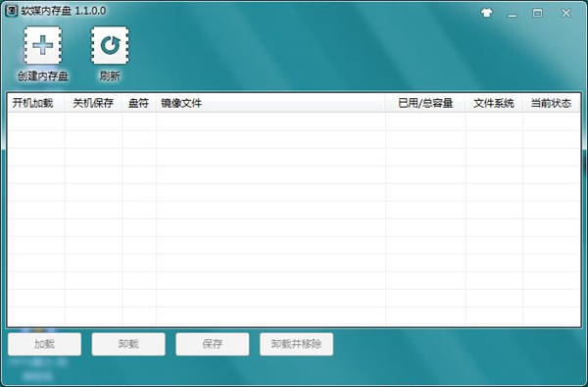The height and width of the screenshot is (387, 588).
Task: Select the 盘符 column header
Action: 139,103
